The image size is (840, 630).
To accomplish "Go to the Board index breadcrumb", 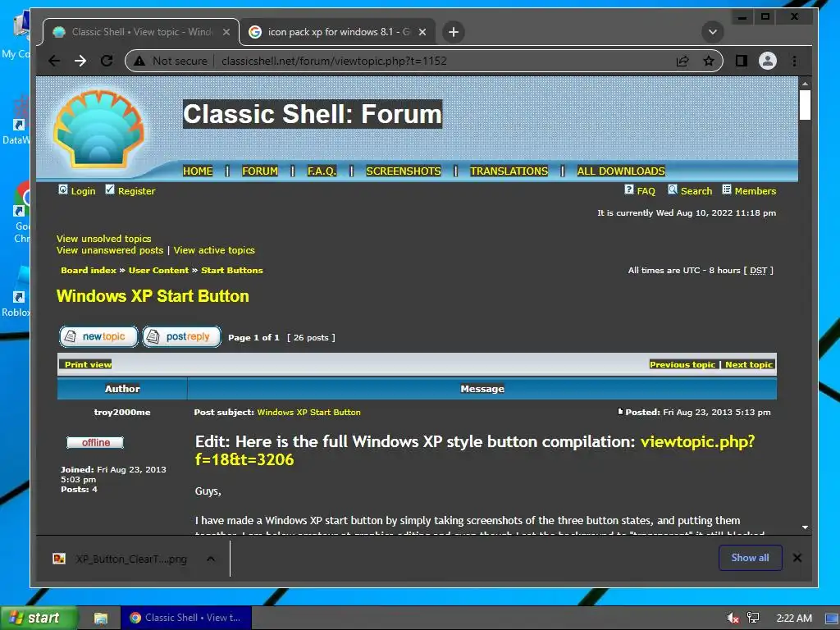I will (x=89, y=271).
